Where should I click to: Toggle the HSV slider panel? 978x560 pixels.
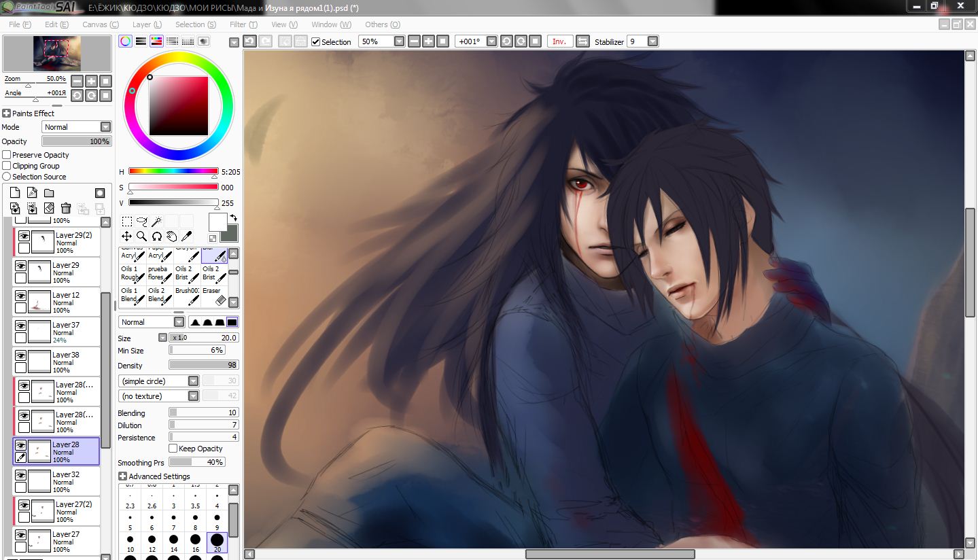pyautogui.click(x=156, y=41)
